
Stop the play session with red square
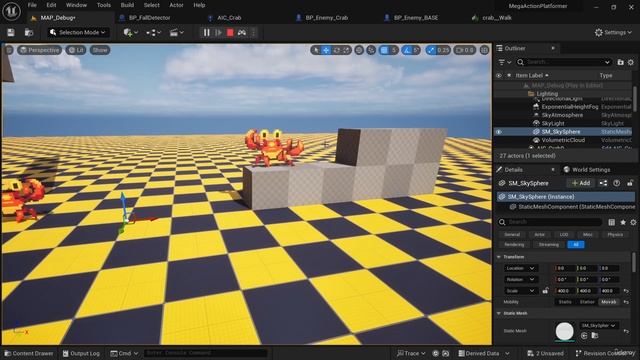point(230,33)
